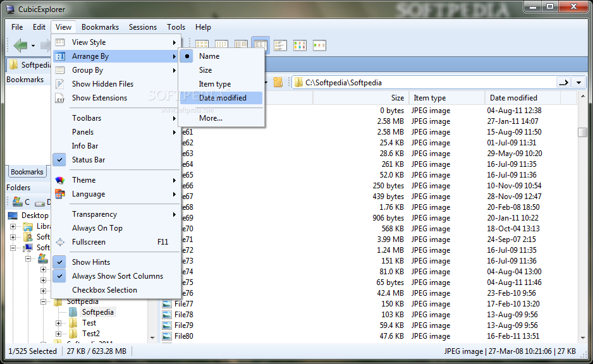Click the D drive icon
Image resolution: width=593 pixels, height=364 pixels.
click(x=40, y=203)
